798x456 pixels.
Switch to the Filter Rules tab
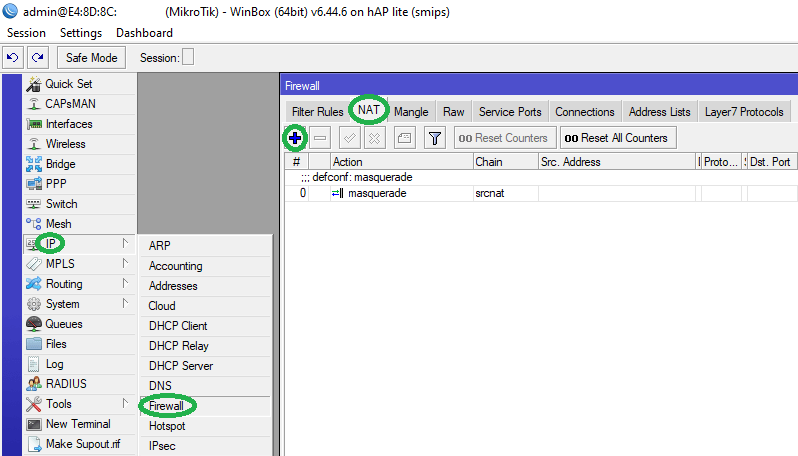tap(318, 112)
